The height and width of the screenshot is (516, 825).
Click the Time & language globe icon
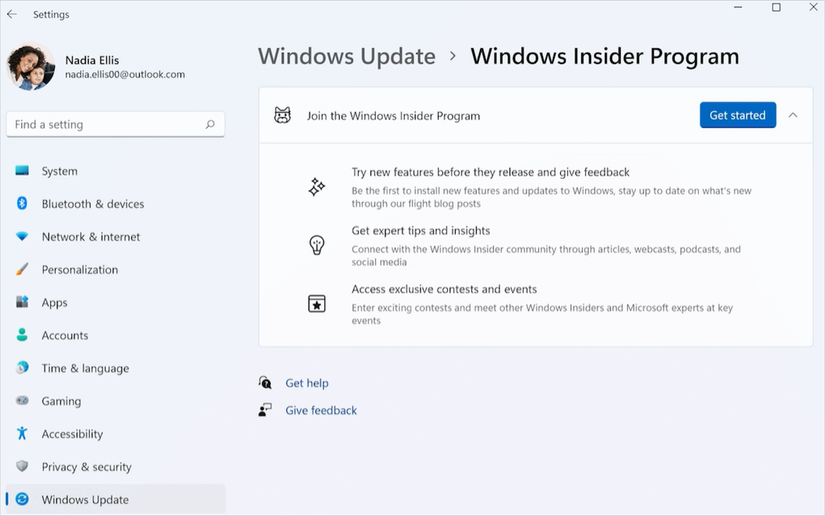point(22,367)
